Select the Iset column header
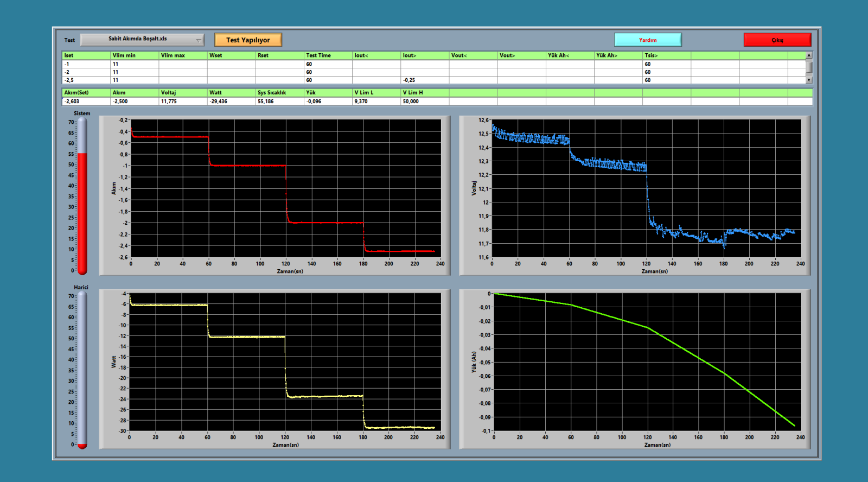The image size is (868, 482). pos(86,55)
